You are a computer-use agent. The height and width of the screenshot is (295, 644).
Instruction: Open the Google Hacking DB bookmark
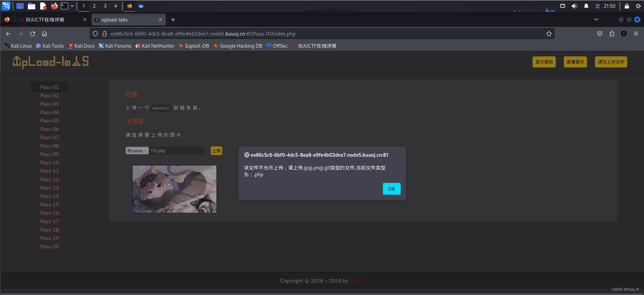[x=238, y=46]
